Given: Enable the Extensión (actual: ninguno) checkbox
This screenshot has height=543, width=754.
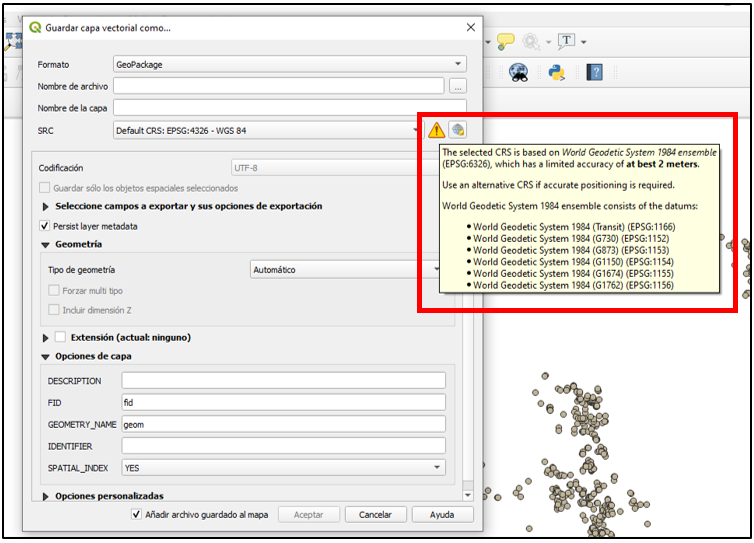Looking at the screenshot, I should 60,337.
